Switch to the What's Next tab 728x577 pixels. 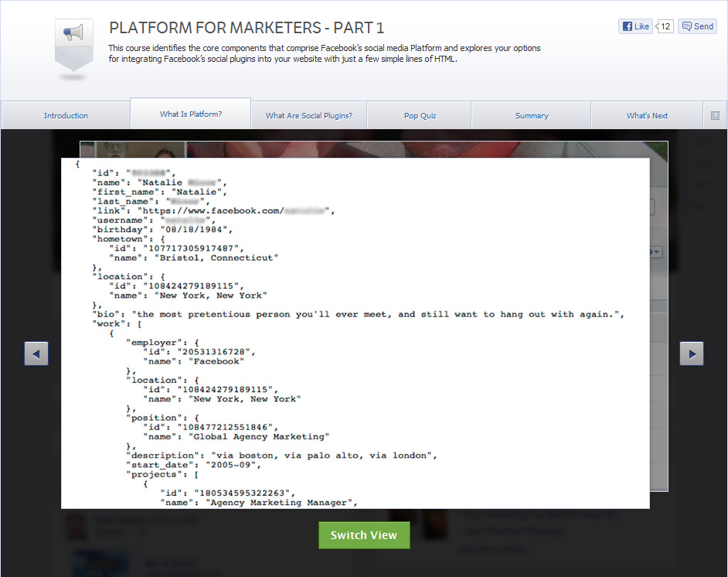coord(647,115)
